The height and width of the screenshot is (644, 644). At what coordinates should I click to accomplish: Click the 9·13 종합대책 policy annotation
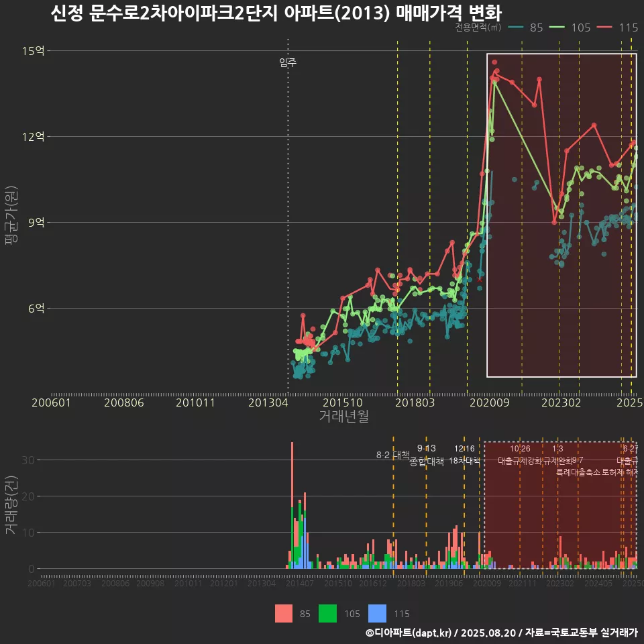427,455
